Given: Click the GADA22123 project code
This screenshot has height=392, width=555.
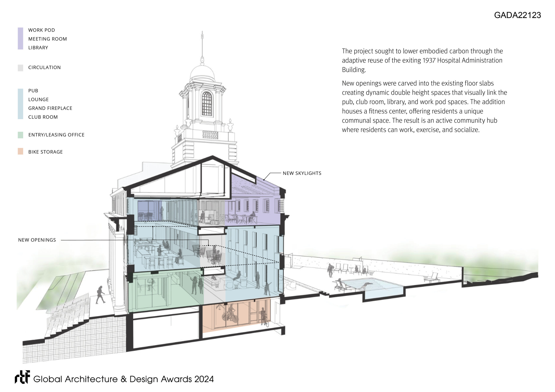Looking at the screenshot, I should pyautogui.click(x=517, y=15).
